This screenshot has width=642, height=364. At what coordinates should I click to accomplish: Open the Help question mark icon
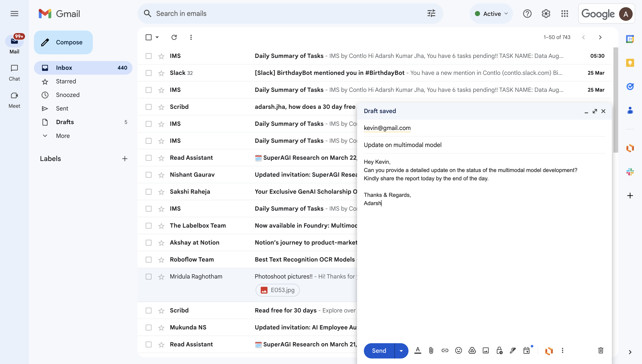click(527, 14)
